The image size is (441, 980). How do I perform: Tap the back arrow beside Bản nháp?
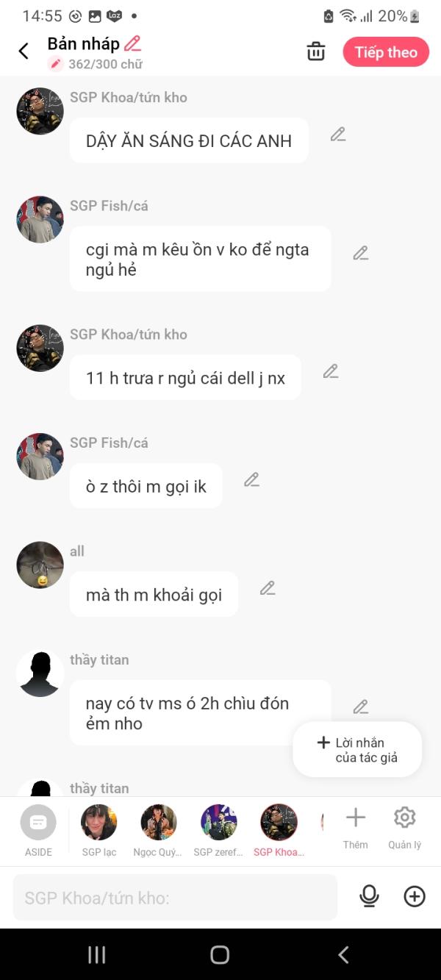[x=24, y=51]
